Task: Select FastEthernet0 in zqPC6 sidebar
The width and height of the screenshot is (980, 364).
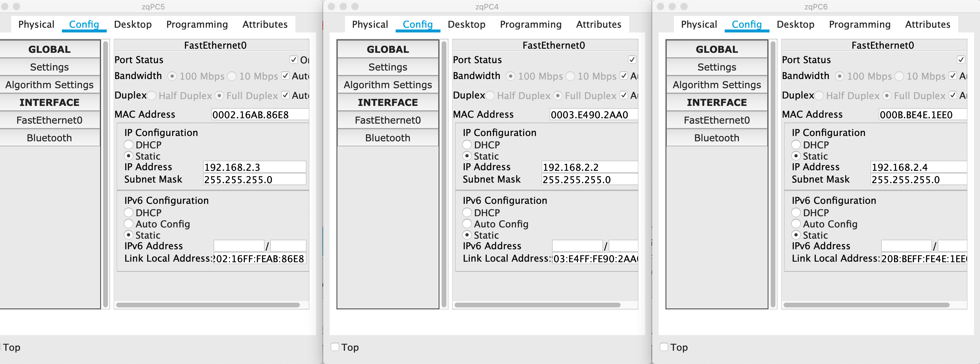Action: 716,120
